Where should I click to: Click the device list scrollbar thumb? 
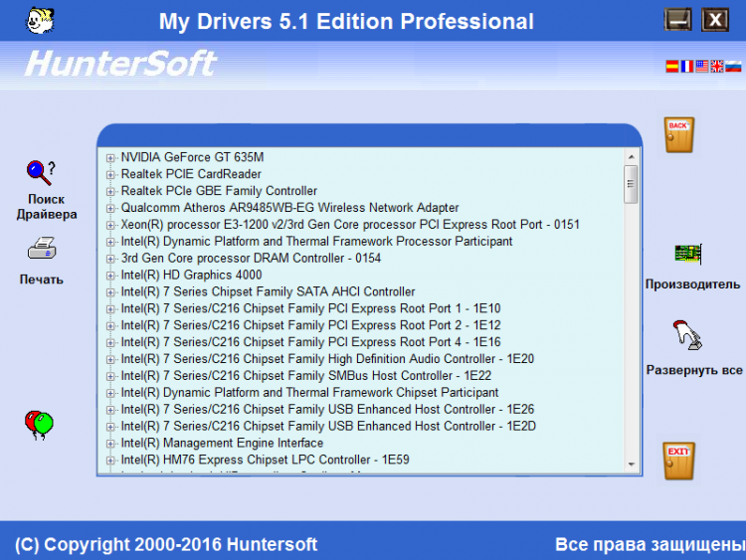click(x=631, y=184)
